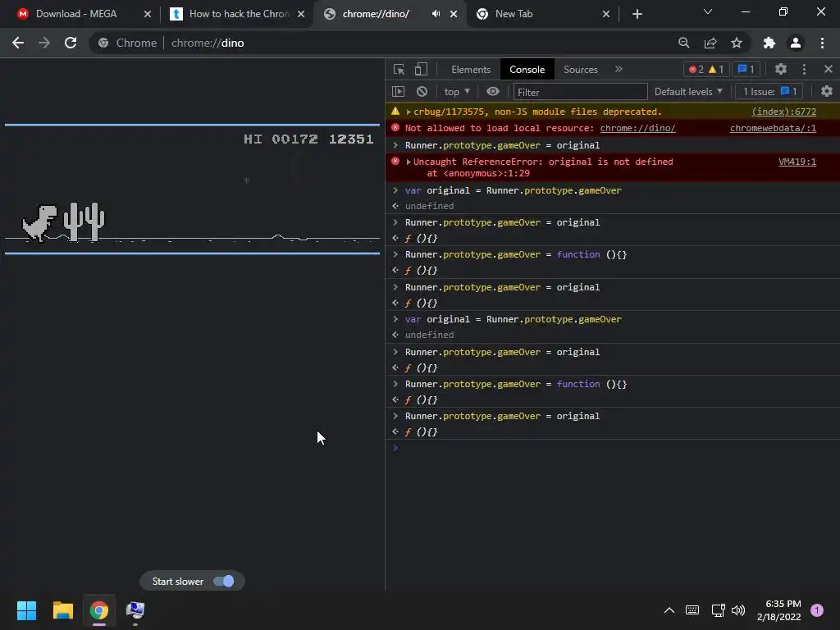The height and width of the screenshot is (630, 840).
Task: Select the first 'var original = Runner.prototype.gameOver' line
Action: tap(514, 190)
